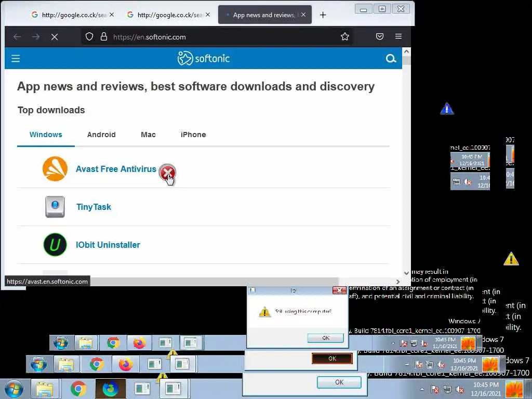Viewport: 532px width, 399px height.
Task: Open Firefox tracking protection shield icon
Action: (x=89, y=37)
